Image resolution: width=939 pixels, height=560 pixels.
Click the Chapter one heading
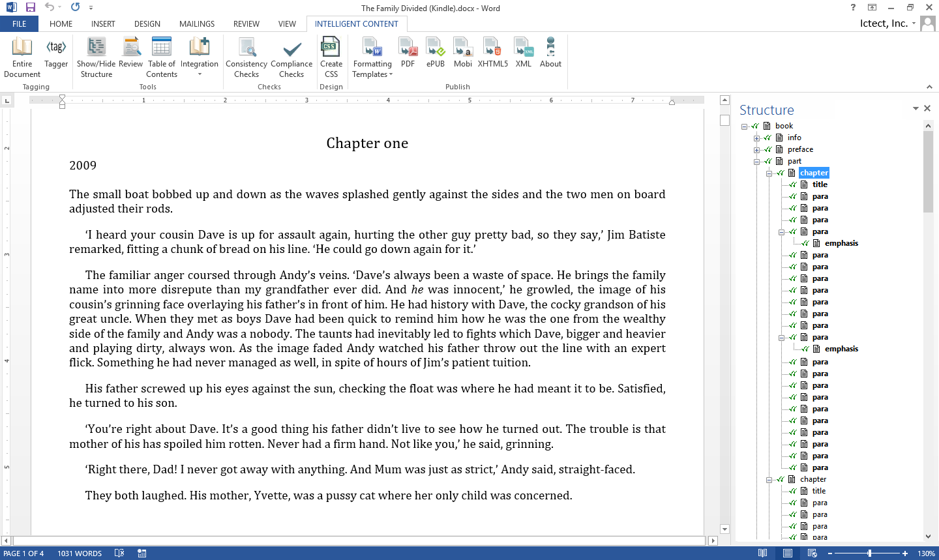pos(367,143)
